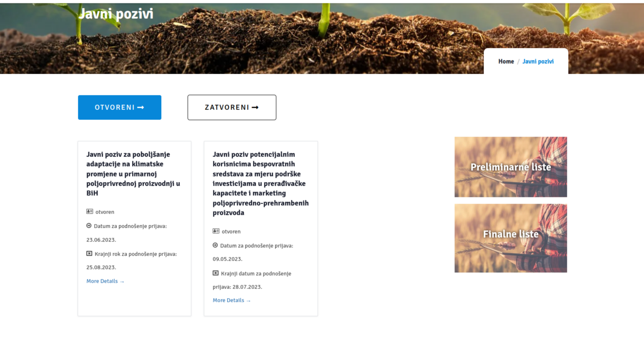Click the status card icon beside first "otvoren"

pyautogui.click(x=90, y=212)
